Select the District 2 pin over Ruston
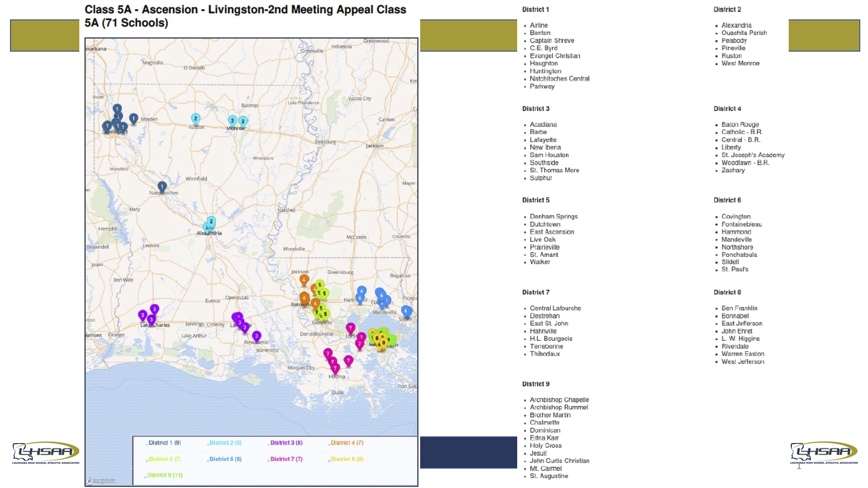 (x=195, y=119)
